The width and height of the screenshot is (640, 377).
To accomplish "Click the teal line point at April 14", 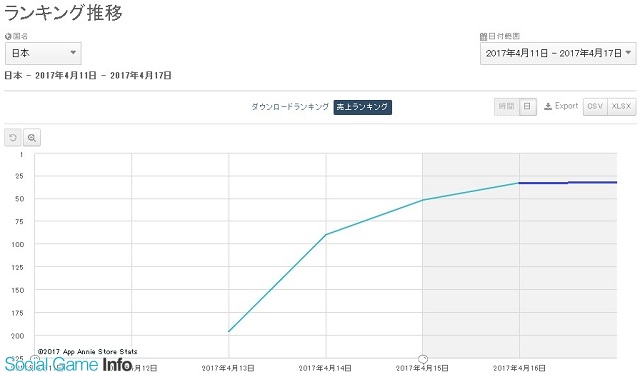I will point(326,235).
